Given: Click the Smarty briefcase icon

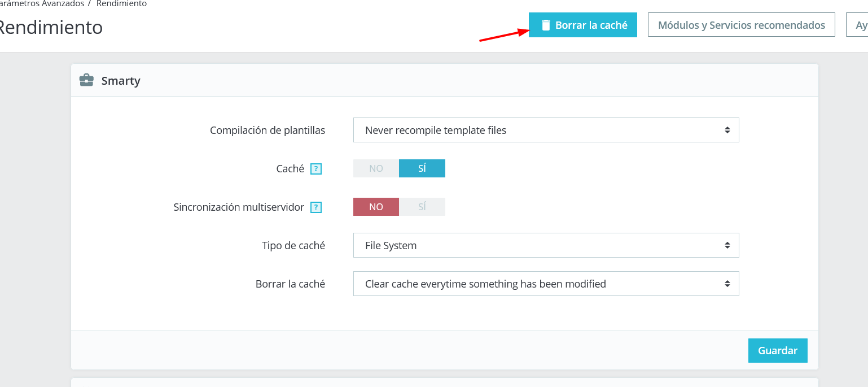Looking at the screenshot, I should tap(86, 80).
